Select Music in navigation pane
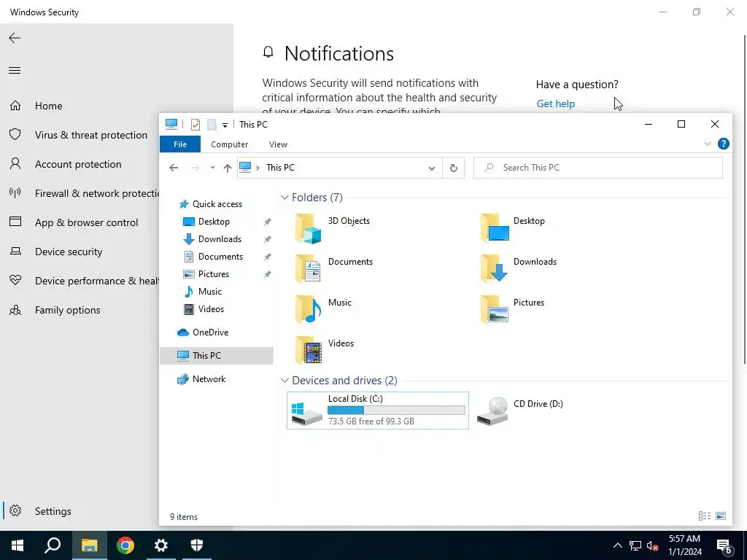The height and width of the screenshot is (560, 747). point(209,292)
